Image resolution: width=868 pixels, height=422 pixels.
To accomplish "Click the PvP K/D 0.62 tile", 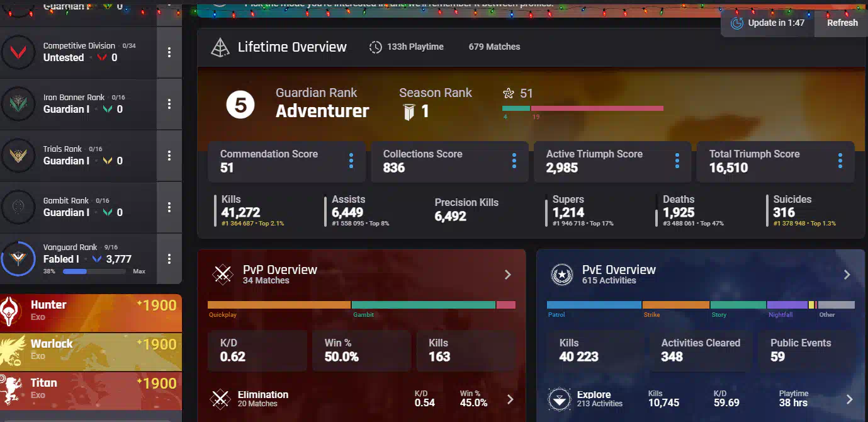I will point(257,351).
